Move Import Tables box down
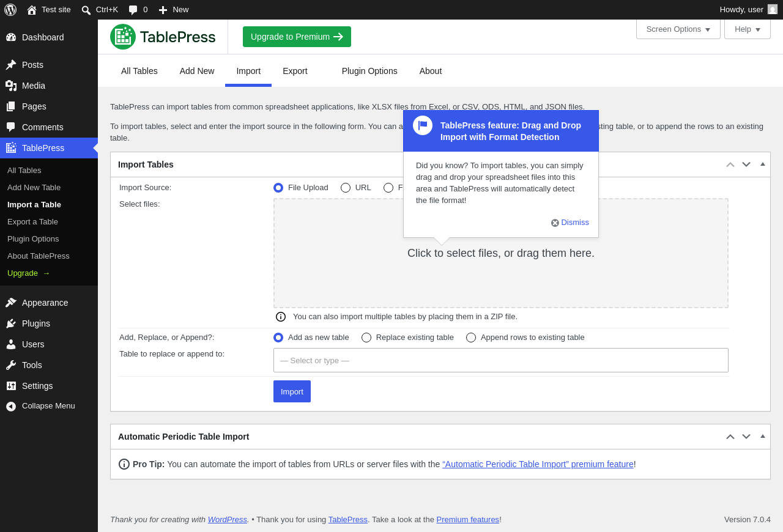The width and height of the screenshot is (783, 532). [746, 164]
